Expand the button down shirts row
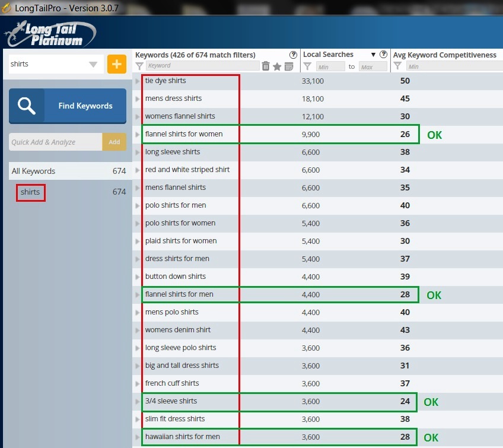503x448 pixels. pos(137,277)
